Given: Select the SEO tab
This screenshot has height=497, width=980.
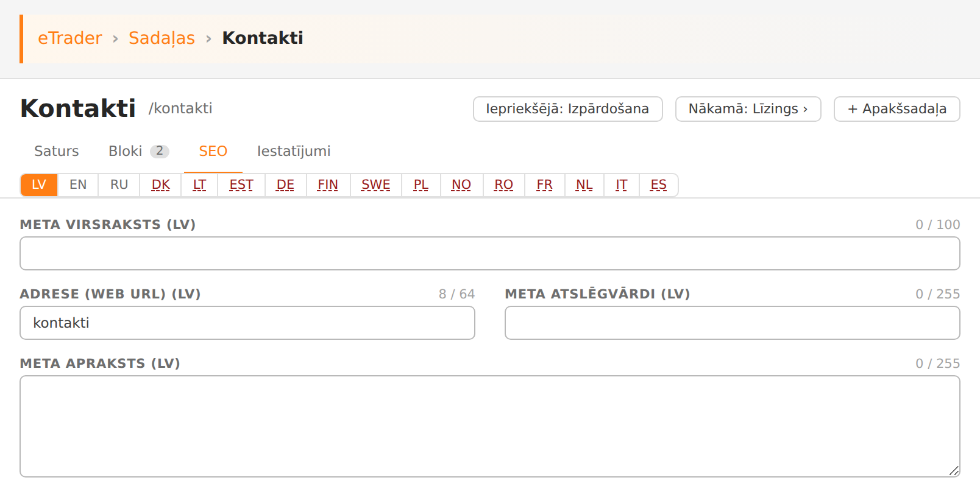Looking at the screenshot, I should (213, 151).
